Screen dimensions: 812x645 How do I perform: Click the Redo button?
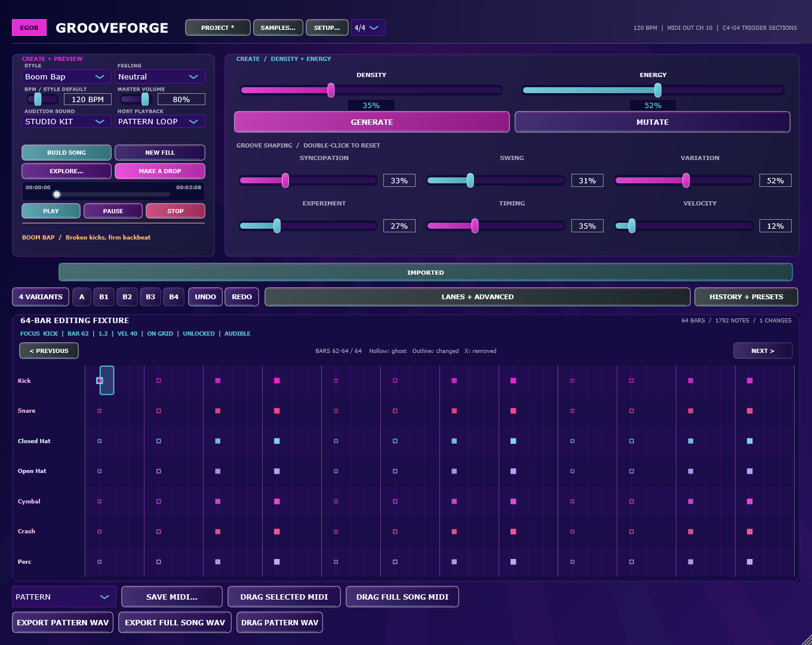[x=242, y=297]
